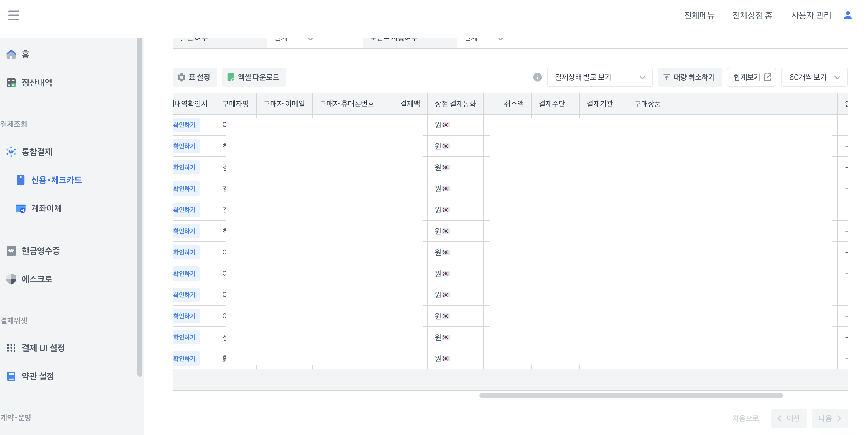
Task: Open 합계보기 external link
Action: pyautogui.click(x=751, y=77)
